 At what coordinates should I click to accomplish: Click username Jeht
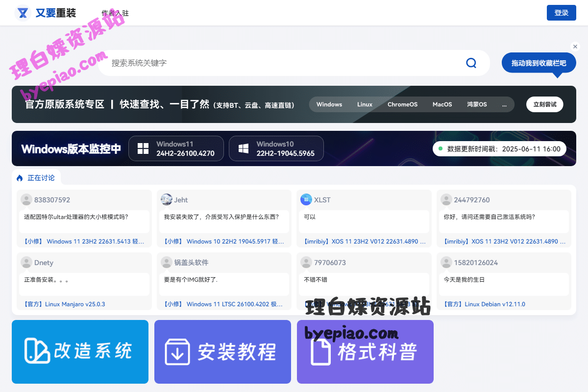coord(181,200)
